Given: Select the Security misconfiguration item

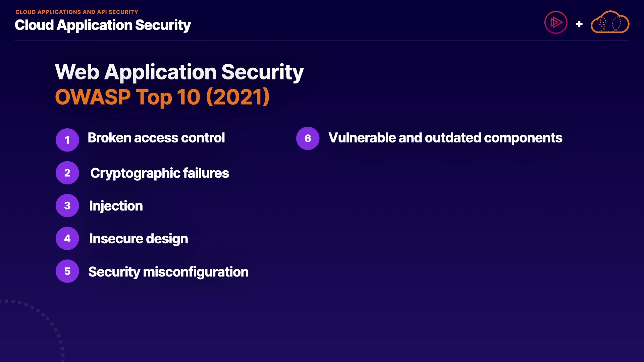Looking at the screenshot, I should [168, 272].
